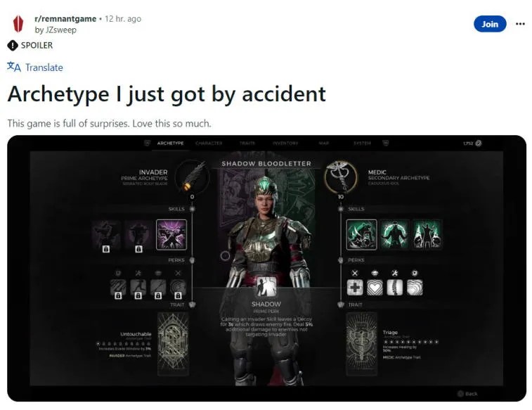Switch to the Inventory tab
Image resolution: width=532 pixels, height=410 pixels.
click(x=285, y=143)
